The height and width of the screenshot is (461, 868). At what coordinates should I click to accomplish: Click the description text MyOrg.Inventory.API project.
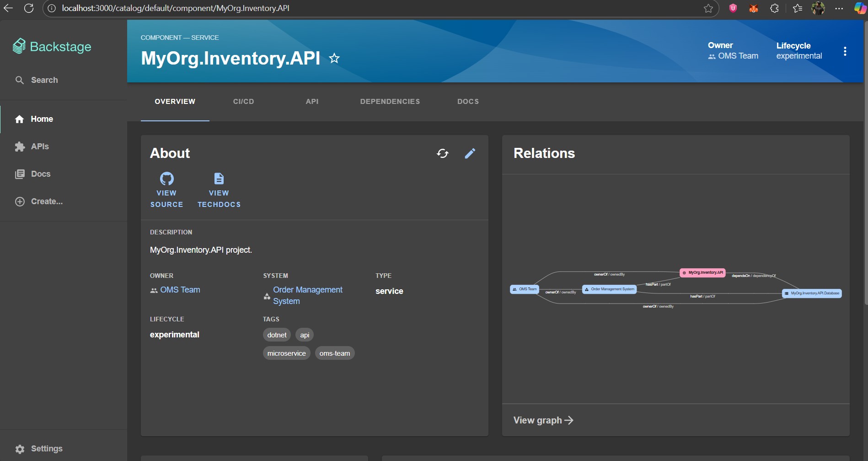point(201,250)
